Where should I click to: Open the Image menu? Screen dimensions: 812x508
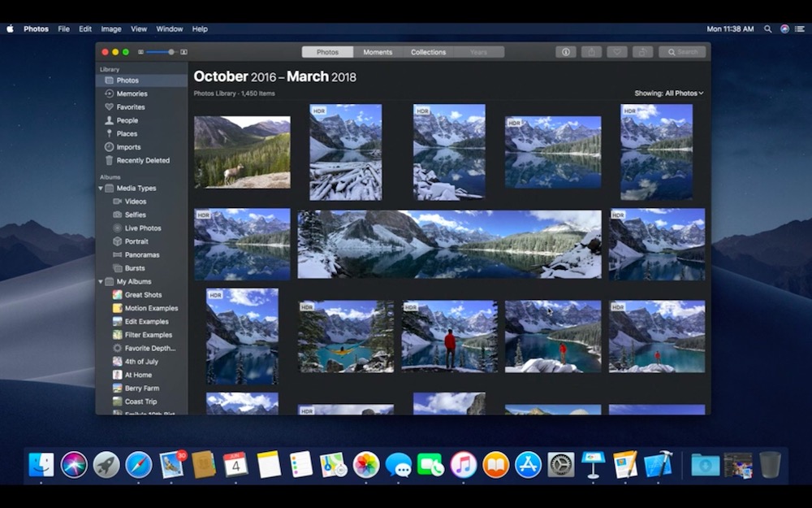point(111,29)
